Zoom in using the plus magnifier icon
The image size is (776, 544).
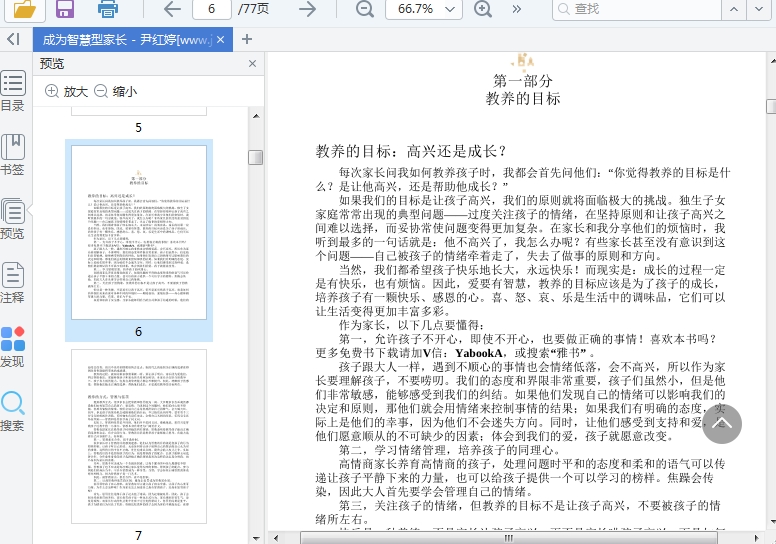coord(483,9)
